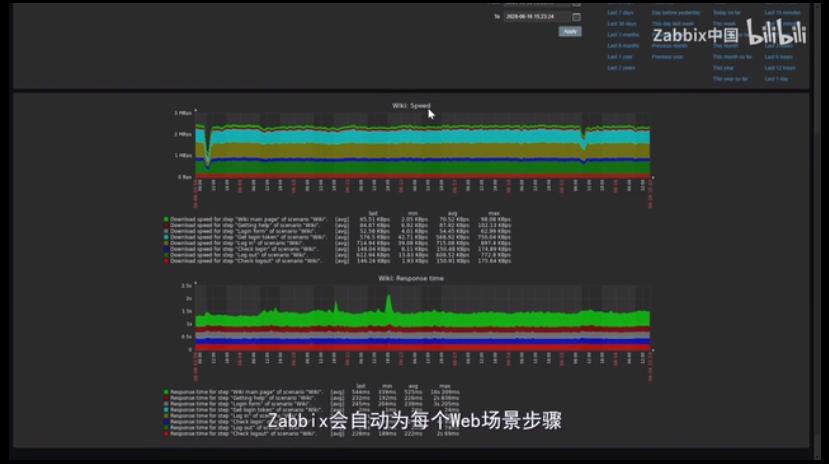
Task: Select This month so far range
Action: pos(732,57)
